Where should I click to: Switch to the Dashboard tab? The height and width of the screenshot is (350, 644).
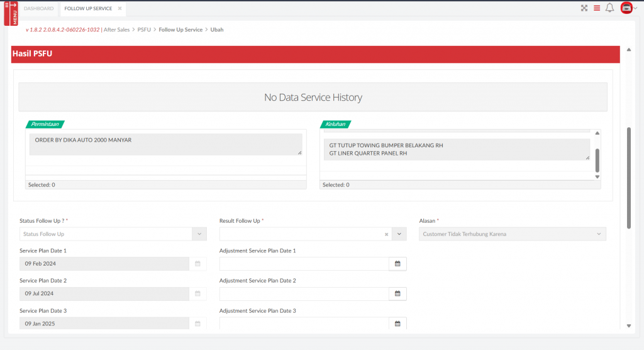pyautogui.click(x=38, y=8)
